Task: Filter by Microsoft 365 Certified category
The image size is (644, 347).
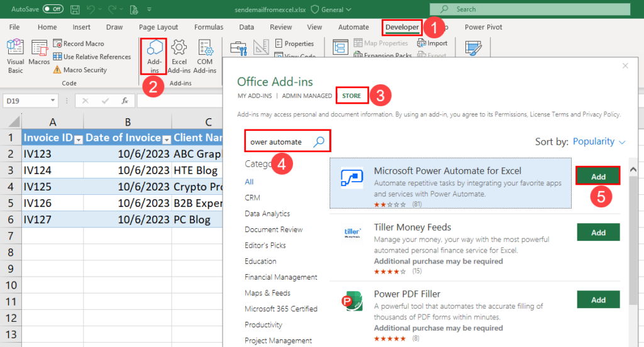Action: coord(281,309)
